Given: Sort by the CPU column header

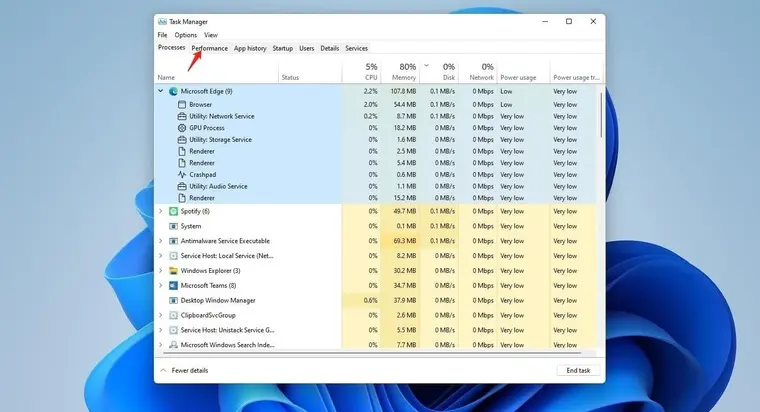Looking at the screenshot, I should (x=361, y=72).
